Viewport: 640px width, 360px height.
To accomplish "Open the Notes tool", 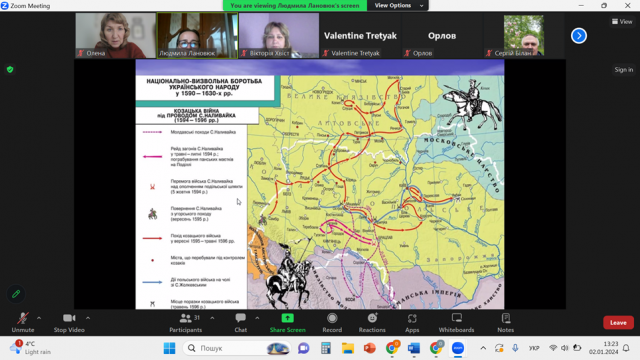I will click(505, 322).
